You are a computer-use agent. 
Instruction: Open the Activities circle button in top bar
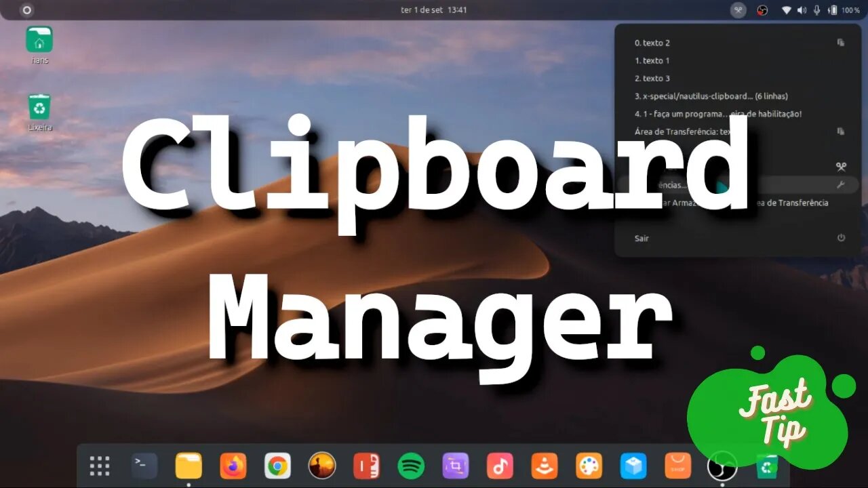tap(26, 10)
